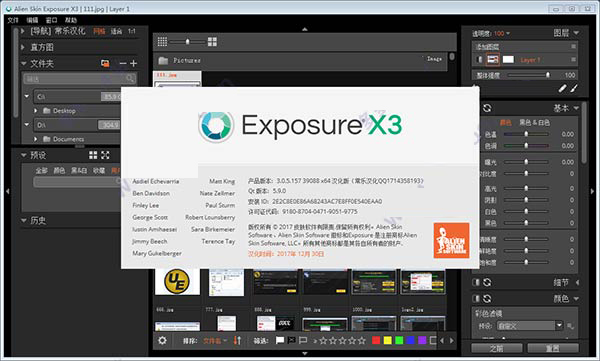The height and width of the screenshot is (361, 600).
Task: Collapse the 预设 presets panel
Action: (24, 155)
